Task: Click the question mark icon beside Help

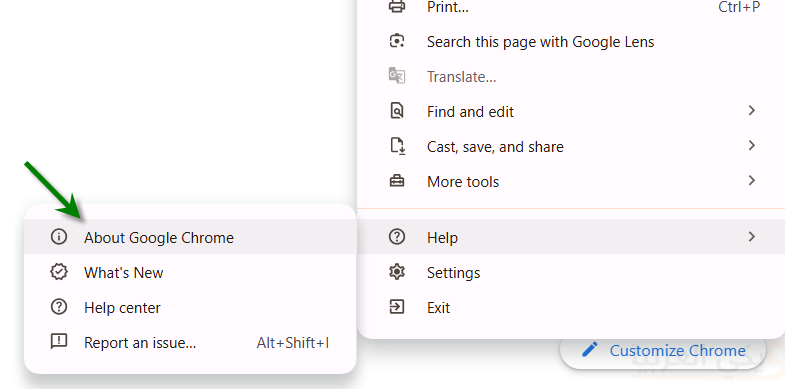Action: pyautogui.click(x=397, y=237)
